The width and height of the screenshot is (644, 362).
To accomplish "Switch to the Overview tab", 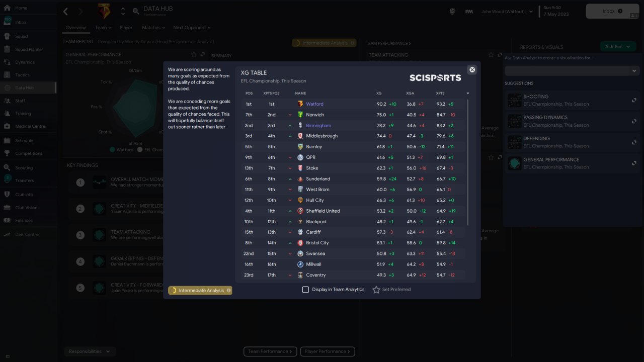I will pos(75,28).
